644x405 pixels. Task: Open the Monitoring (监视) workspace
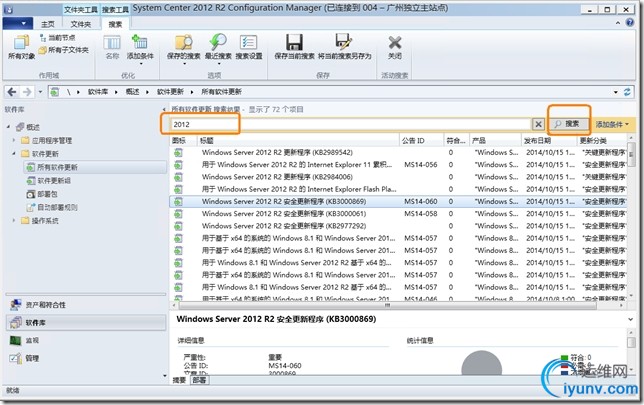pyautogui.click(x=86, y=341)
